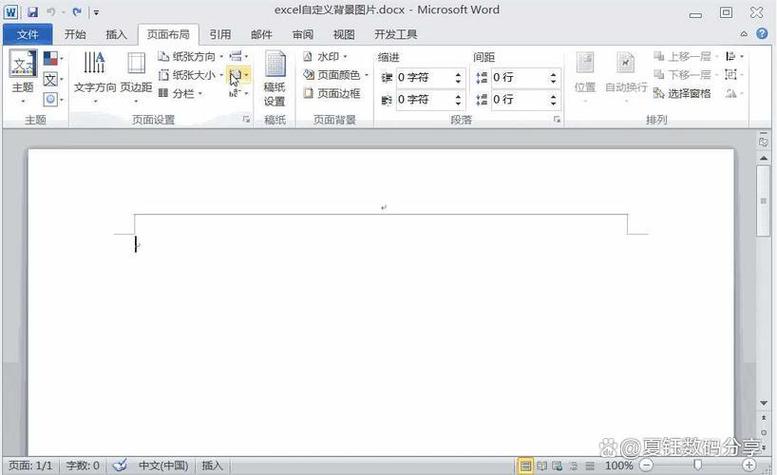This screenshot has height=475, width=777.
Task: Click Save icon in quick access toolbar
Action: (33, 11)
